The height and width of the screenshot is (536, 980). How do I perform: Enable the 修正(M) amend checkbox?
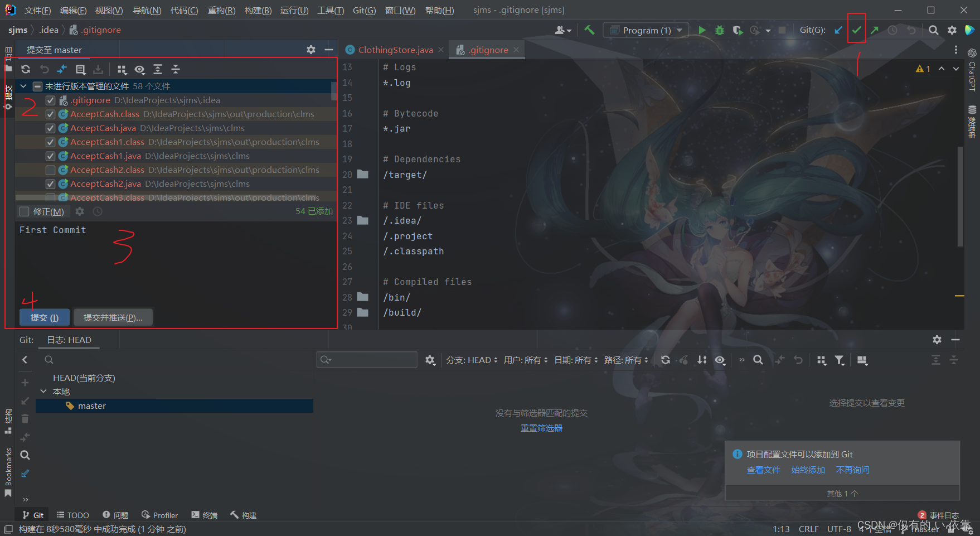24,211
